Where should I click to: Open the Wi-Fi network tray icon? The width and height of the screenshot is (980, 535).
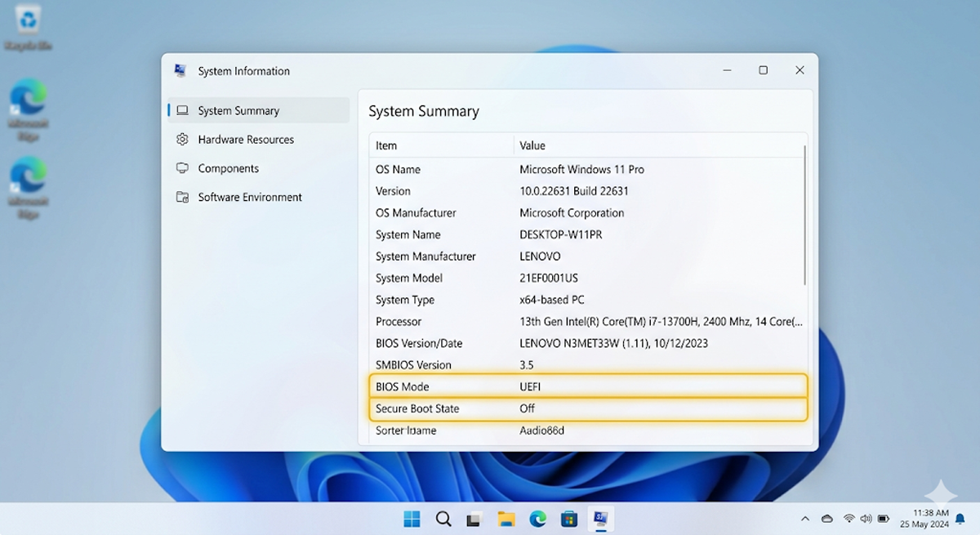click(x=849, y=519)
